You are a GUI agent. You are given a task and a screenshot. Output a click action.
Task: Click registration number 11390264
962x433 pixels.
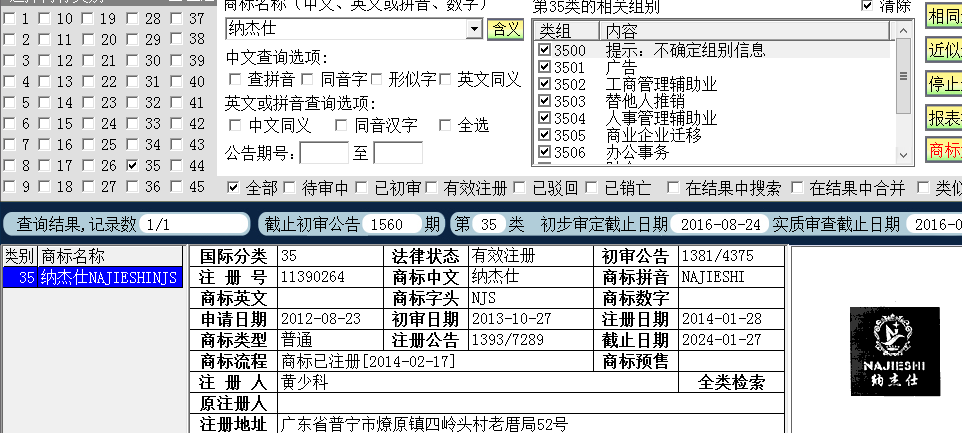point(312,277)
